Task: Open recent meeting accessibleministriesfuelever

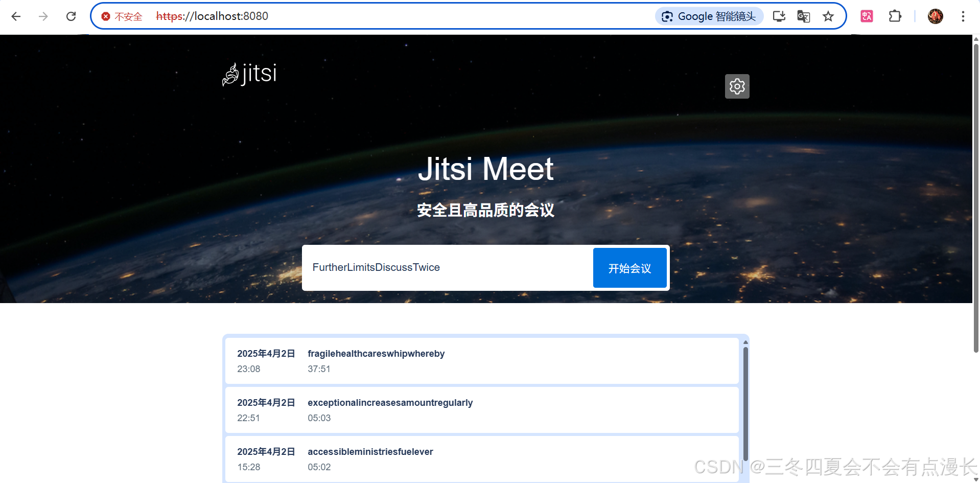Action: [x=482, y=458]
